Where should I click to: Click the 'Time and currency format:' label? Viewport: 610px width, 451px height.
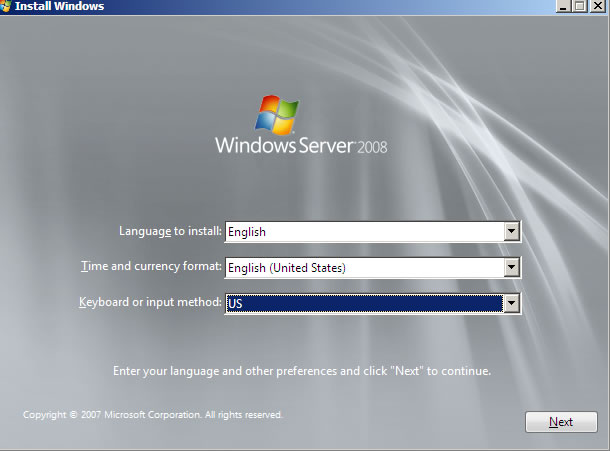tap(151, 266)
